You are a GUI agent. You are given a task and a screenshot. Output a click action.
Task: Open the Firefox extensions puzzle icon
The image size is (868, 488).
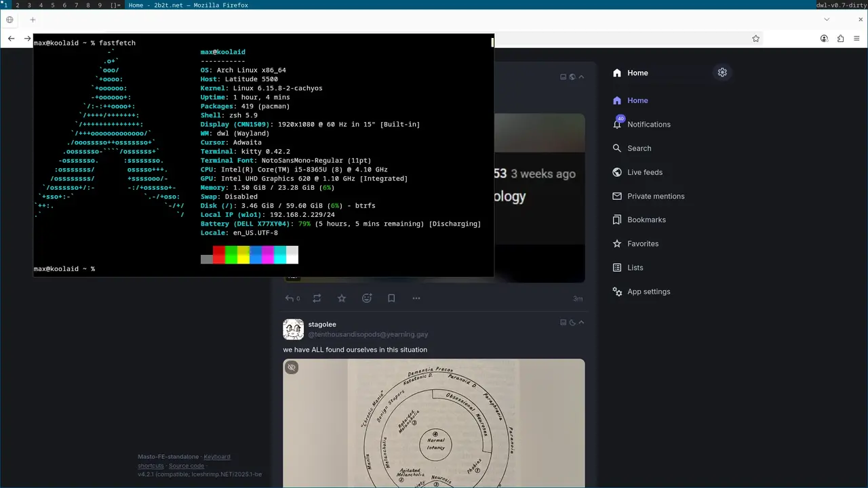841,39
